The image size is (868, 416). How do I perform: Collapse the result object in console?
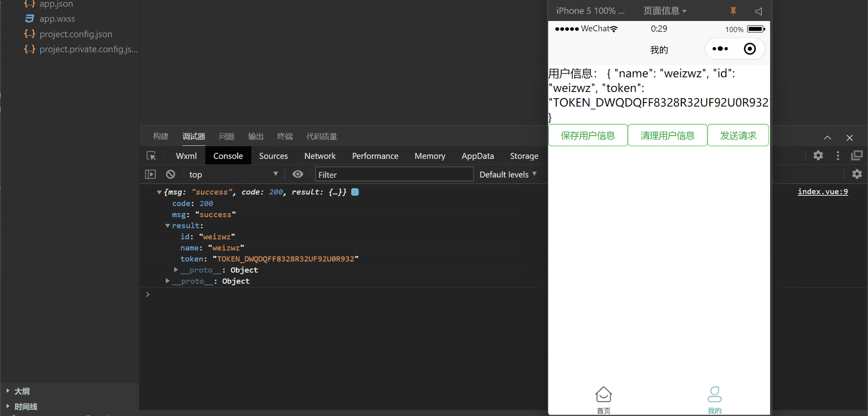[x=168, y=226]
